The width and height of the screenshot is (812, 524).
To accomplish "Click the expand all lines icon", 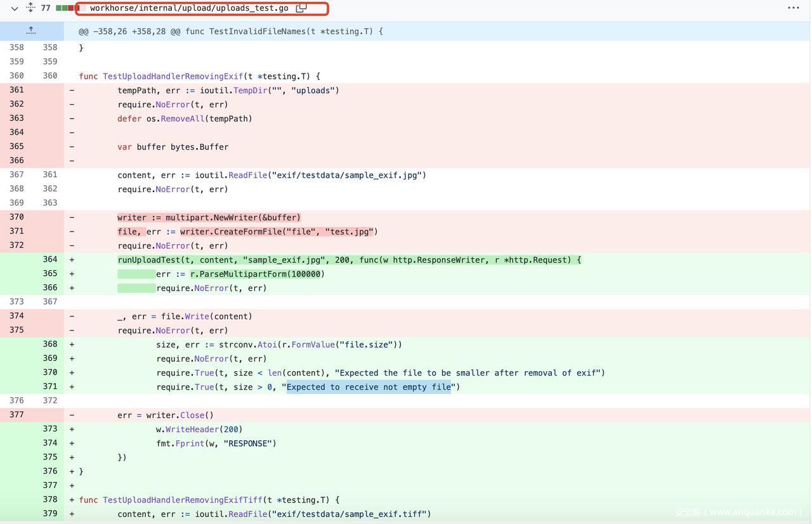I will pos(30,8).
